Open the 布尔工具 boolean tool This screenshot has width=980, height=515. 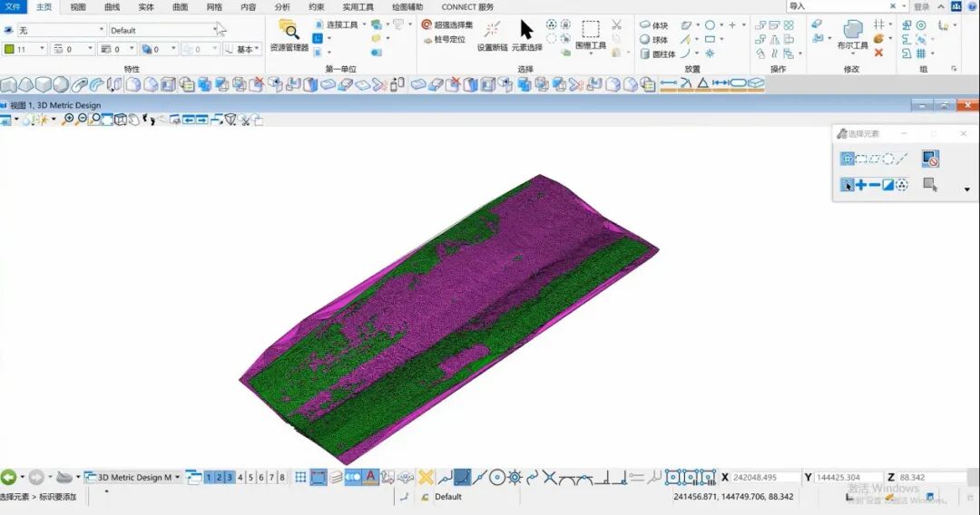pos(852,34)
